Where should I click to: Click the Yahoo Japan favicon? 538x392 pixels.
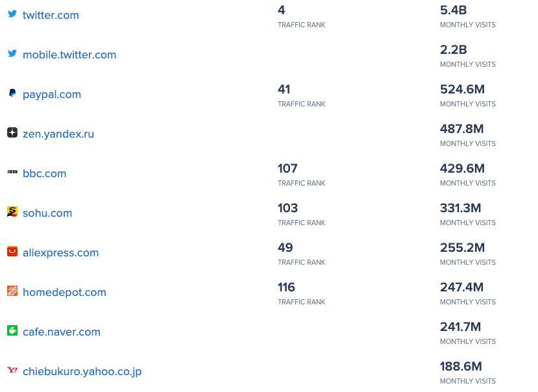tap(12, 370)
